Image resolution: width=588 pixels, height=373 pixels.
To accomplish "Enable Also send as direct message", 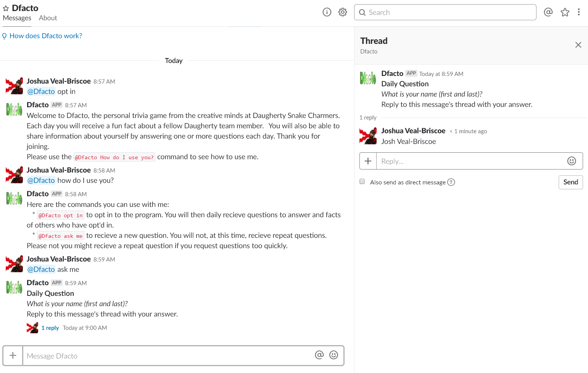I will pos(362,182).
